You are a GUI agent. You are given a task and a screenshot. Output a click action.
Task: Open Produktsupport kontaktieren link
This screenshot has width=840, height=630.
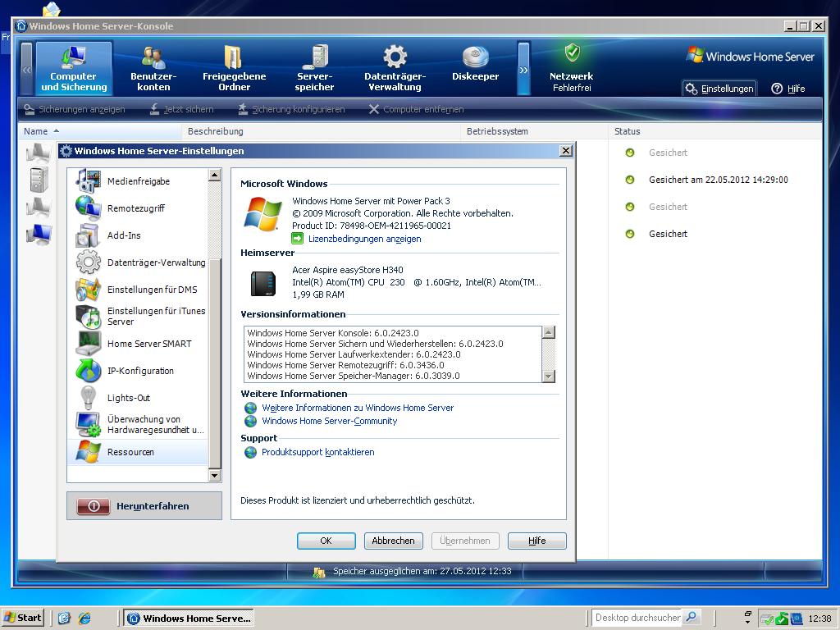click(x=317, y=452)
